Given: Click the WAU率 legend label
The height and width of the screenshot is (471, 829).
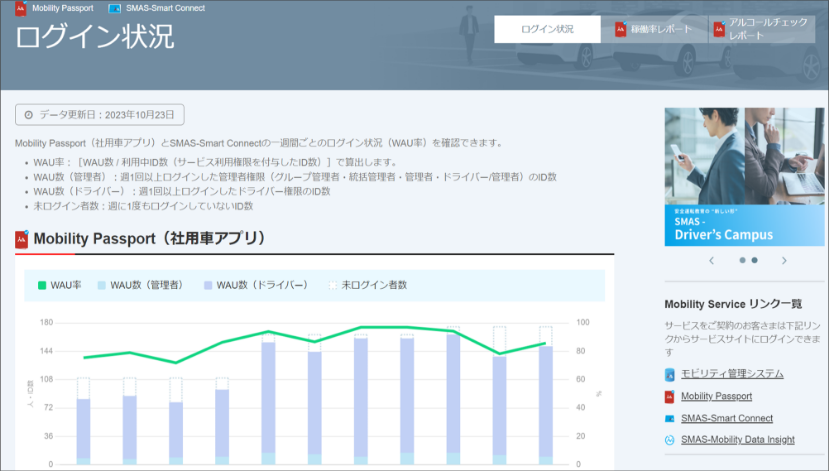Looking at the screenshot, I should (66, 285).
